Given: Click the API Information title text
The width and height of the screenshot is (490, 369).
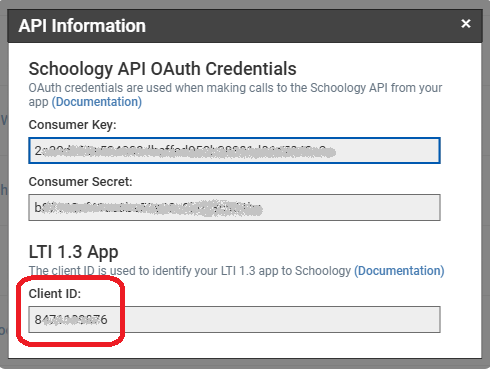Looking at the screenshot, I should [x=82, y=26].
